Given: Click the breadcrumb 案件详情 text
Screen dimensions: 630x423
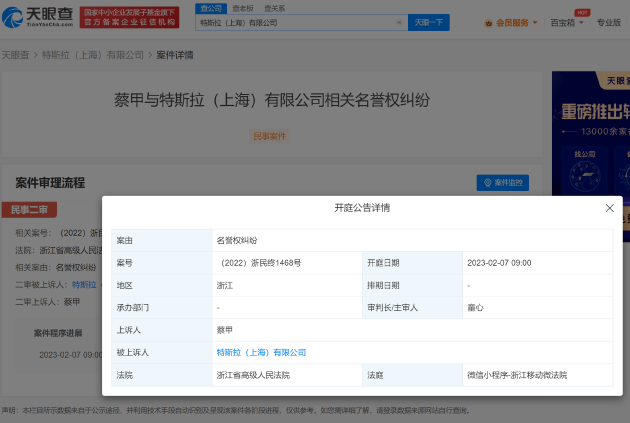Looking at the screenshot, I should point(175,55).
